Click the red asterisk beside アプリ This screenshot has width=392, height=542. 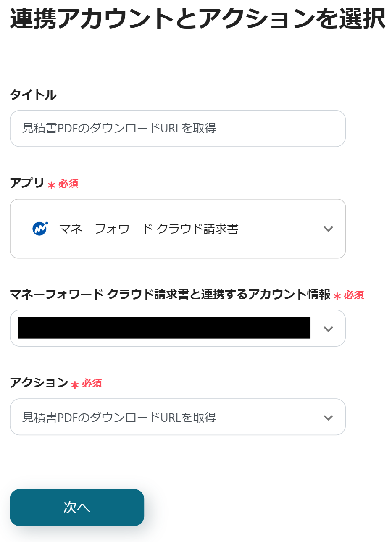[52, 185]
